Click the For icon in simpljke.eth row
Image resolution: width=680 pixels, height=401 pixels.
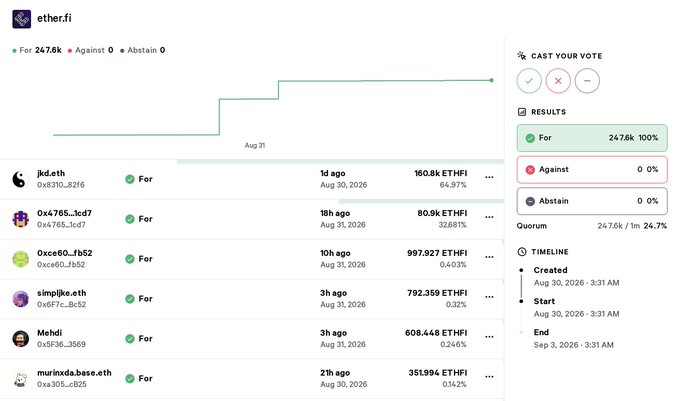(130, 299)
